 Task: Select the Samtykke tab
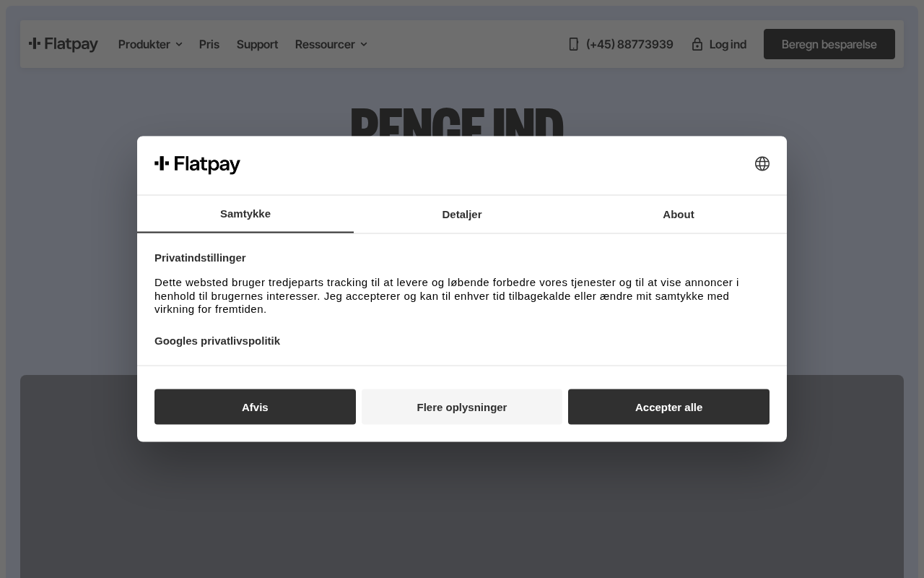coord(245,214)
